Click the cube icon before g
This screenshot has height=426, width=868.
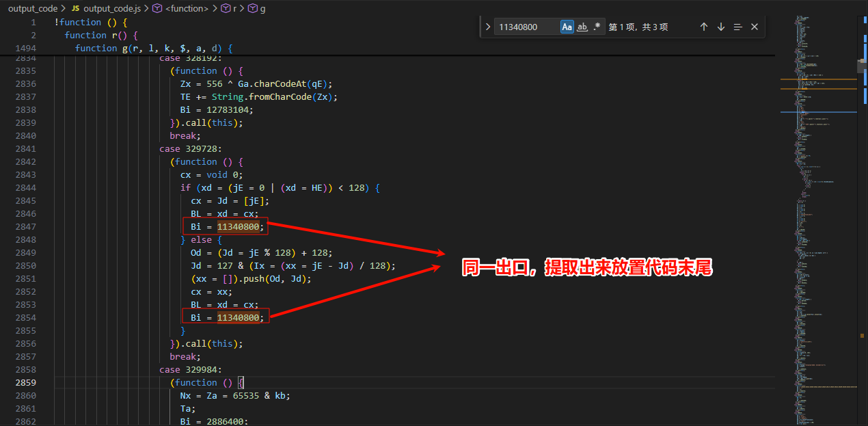pos(253,8)
